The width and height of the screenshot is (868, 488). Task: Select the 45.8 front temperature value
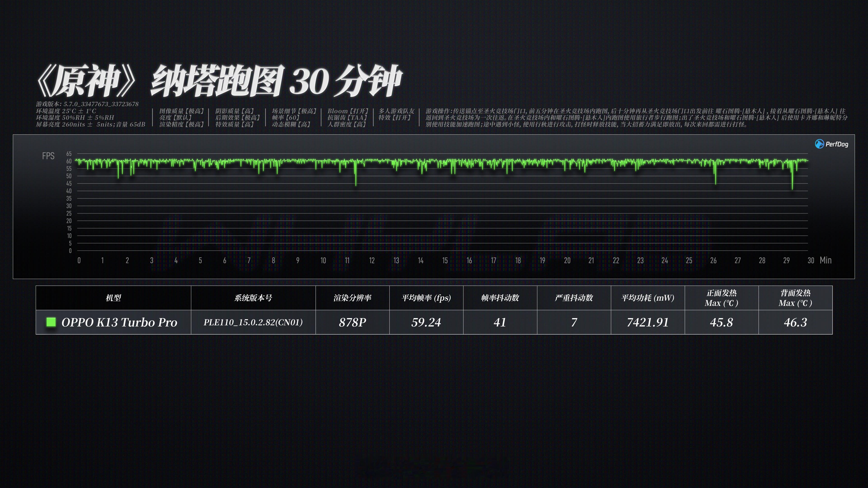coord(722,322)
